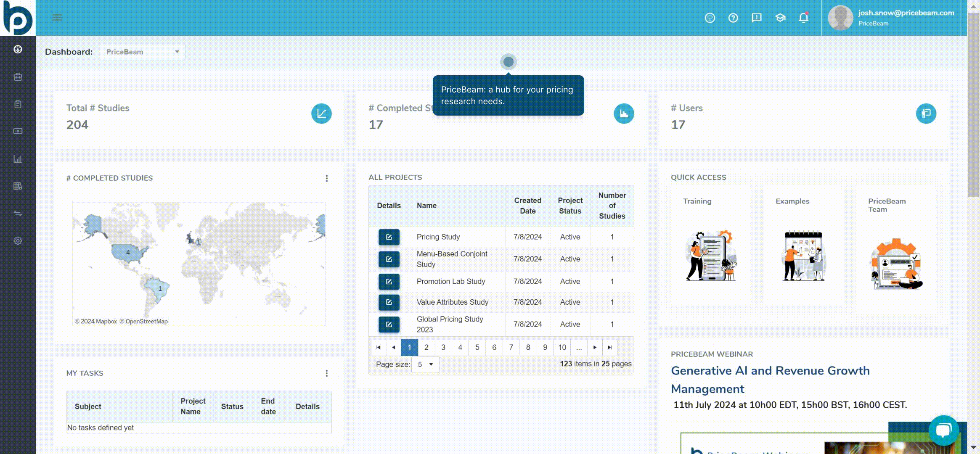Select page 5 in projects pager

click(x=477, y=348)
